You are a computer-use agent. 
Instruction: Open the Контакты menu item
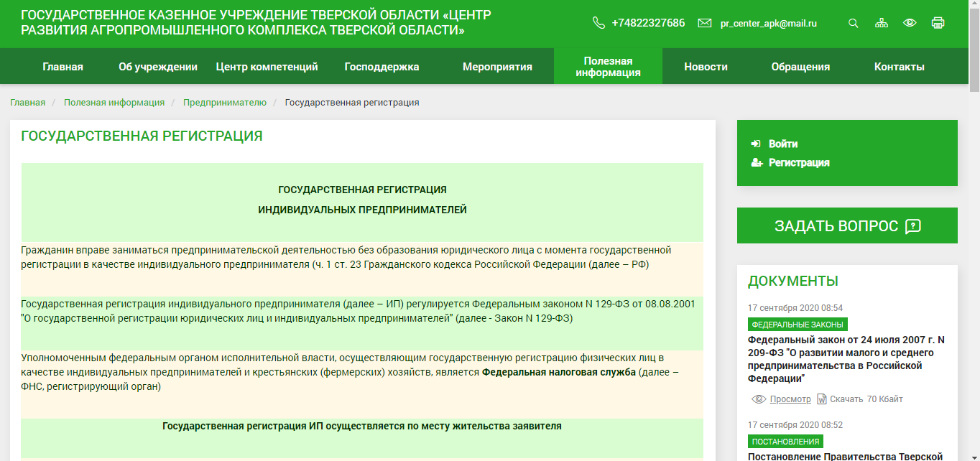[x=899, y=67]
